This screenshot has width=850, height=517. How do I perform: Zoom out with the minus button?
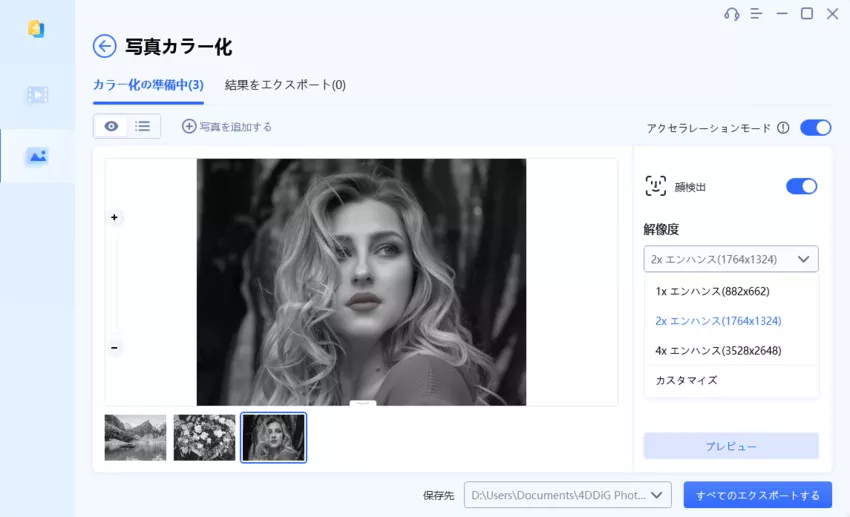tap(114, 348)
